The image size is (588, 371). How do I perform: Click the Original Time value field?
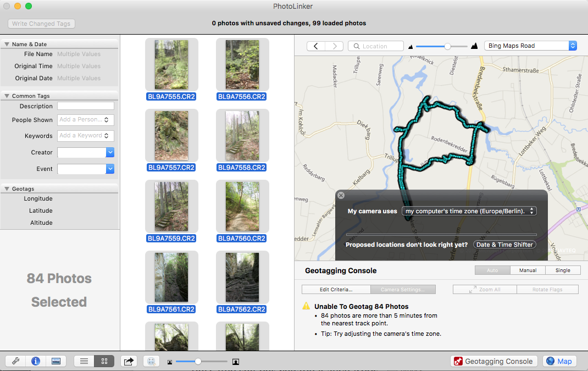(x=79, y=66)
